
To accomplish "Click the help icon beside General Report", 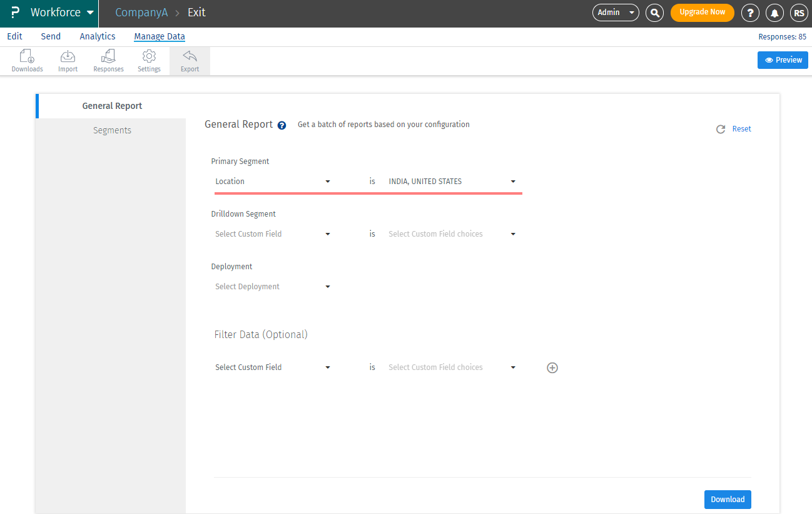I will pyautogui.click(x=282, y=125).
